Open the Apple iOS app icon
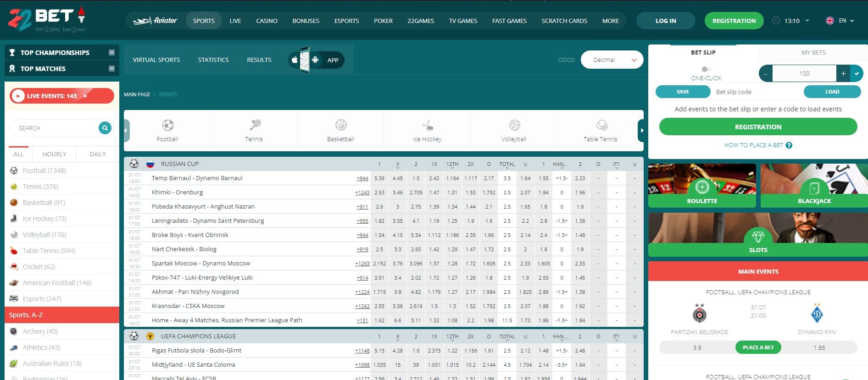Screen dimensions: 868x380 click(295, 60)
